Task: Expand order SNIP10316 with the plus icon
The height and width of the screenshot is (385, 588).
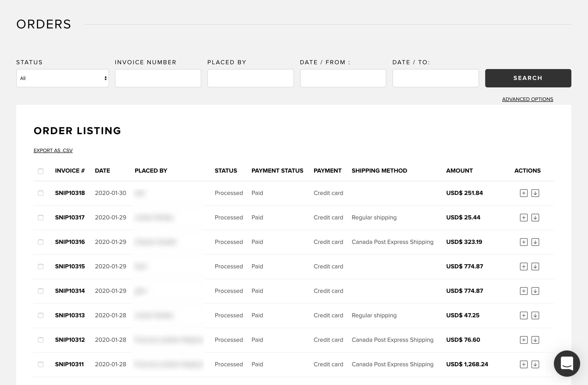Action: pos(523,242)
